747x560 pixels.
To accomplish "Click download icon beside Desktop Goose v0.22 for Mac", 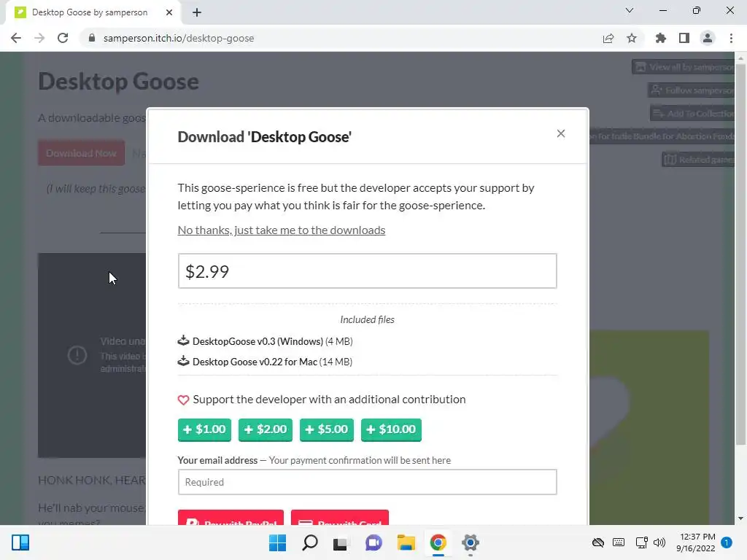I will pyautogui.click(x=183, y=362).
